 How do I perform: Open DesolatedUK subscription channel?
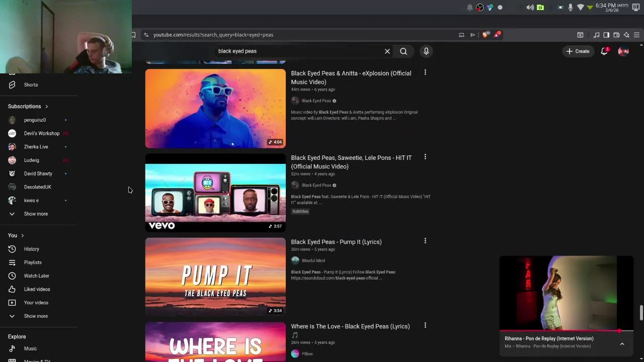coord(39,187)
